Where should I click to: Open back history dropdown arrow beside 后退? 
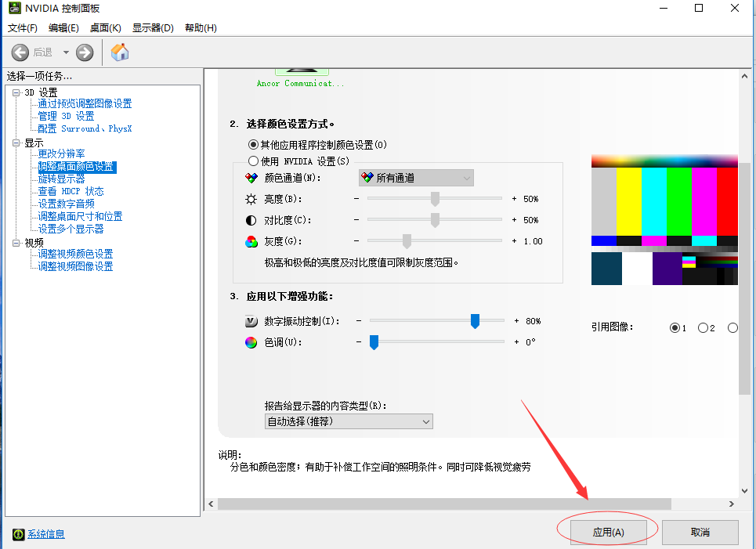[x=66, y=52]
